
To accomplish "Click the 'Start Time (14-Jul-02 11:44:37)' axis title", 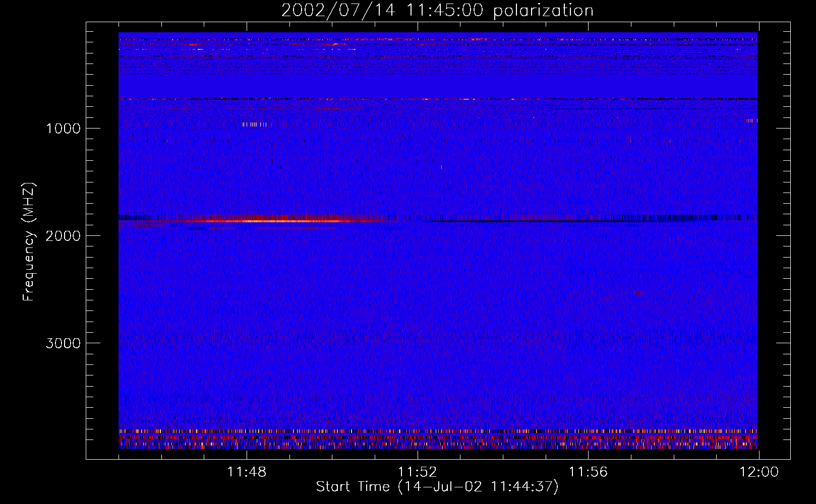I will click(x=437, y=487).
